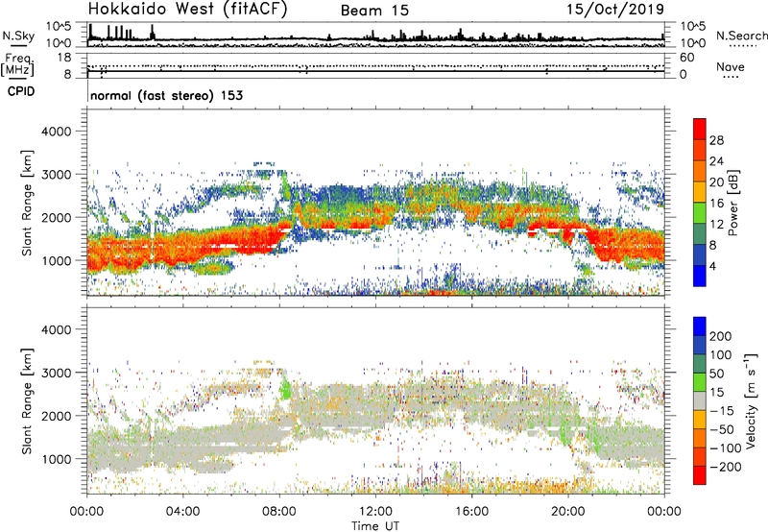Viewport: 768px width, 532px height.
Task: Pick the light green 15–50 velocity swatch
Action: [700, 382]
